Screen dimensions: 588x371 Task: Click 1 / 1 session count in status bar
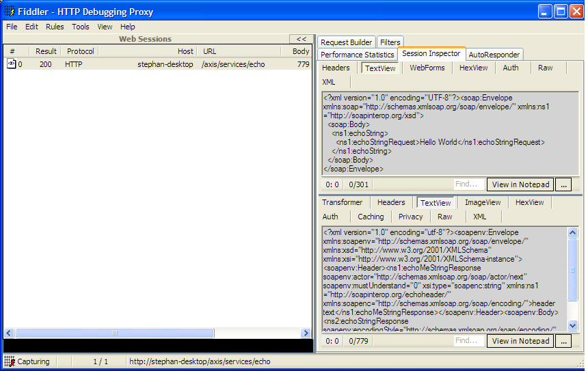click(101, 361)
